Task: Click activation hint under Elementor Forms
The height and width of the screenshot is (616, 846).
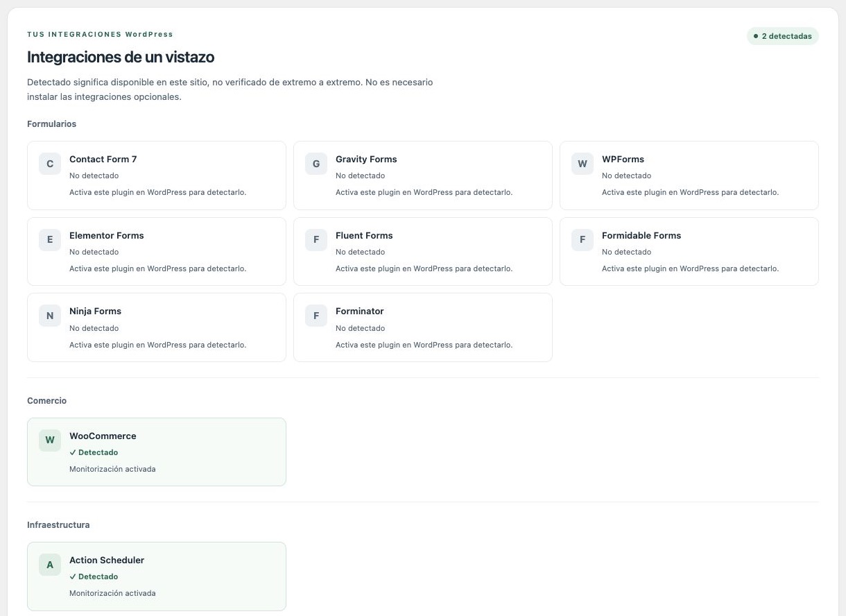Action: coord(157,268)
